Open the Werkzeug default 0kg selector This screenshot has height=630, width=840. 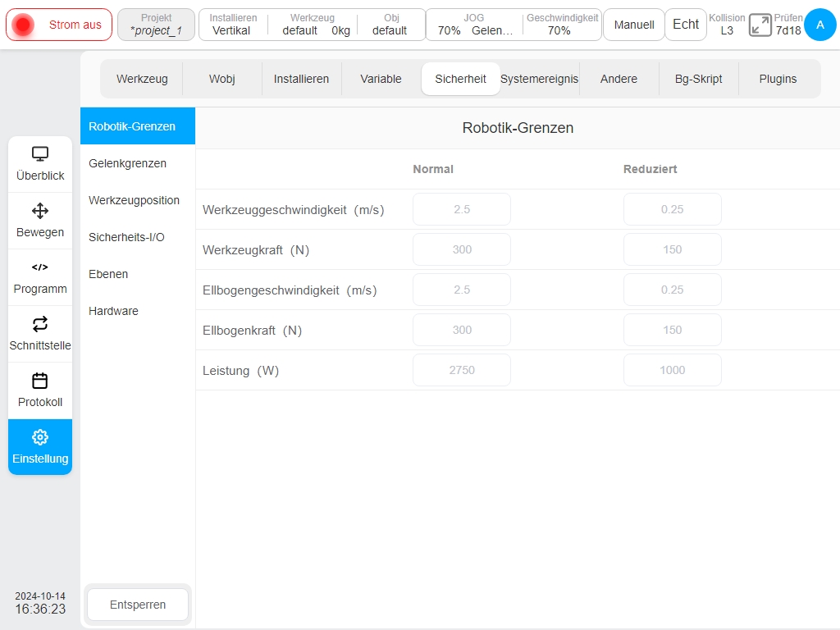[313, 25]
